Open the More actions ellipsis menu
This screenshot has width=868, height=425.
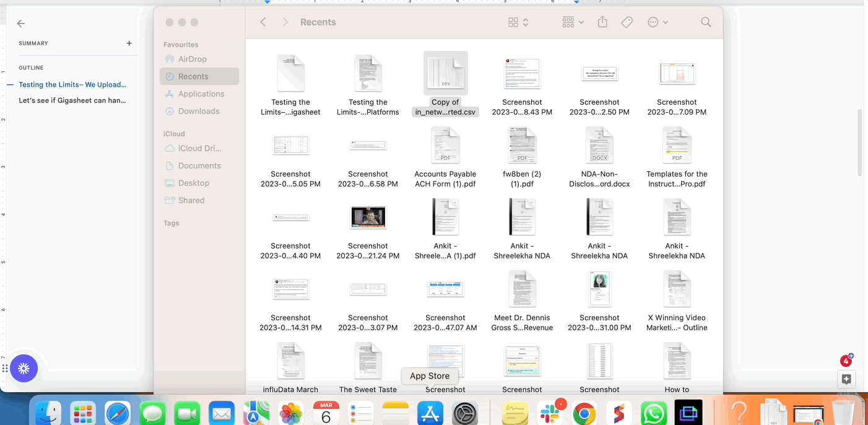point(652,22)
